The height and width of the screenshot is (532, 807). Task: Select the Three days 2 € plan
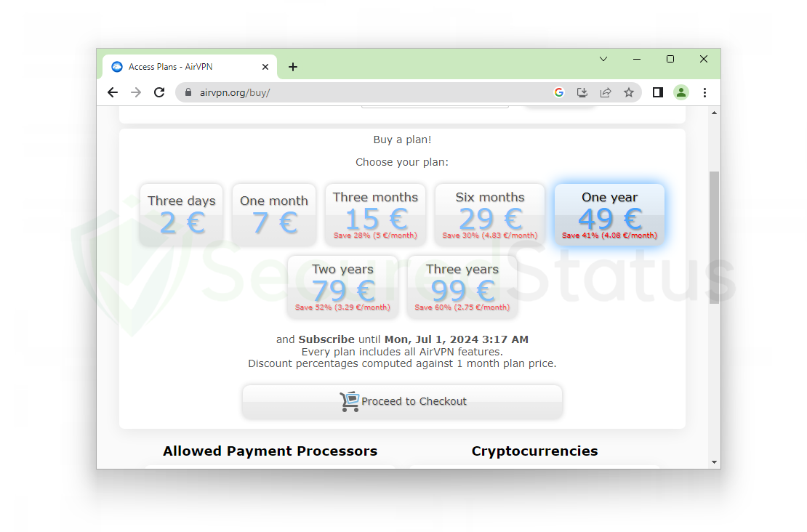(x=182, y=214)
